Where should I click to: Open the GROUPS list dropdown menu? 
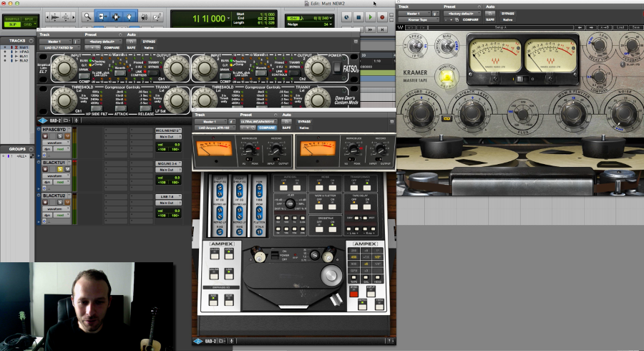(x=31, y=149)
